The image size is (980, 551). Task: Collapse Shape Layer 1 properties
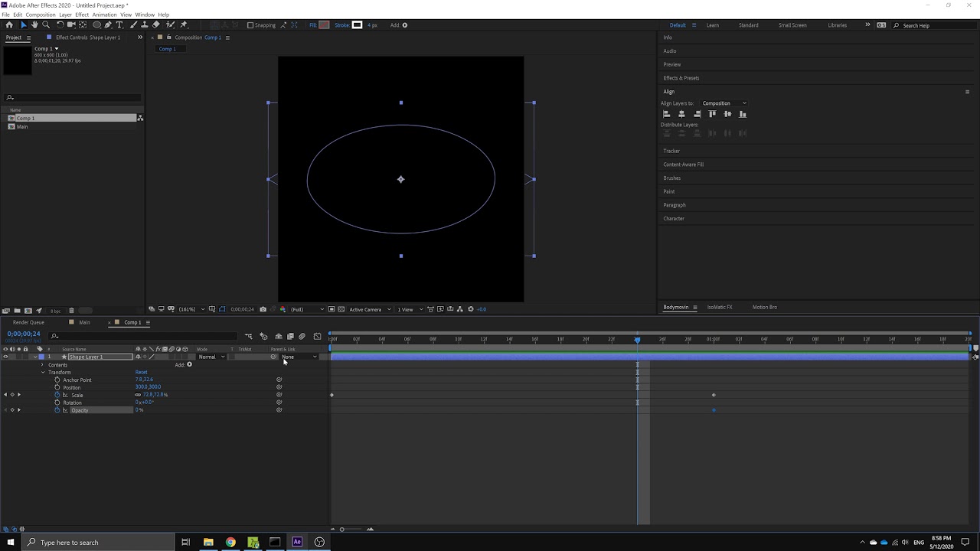tap(35, 357)
